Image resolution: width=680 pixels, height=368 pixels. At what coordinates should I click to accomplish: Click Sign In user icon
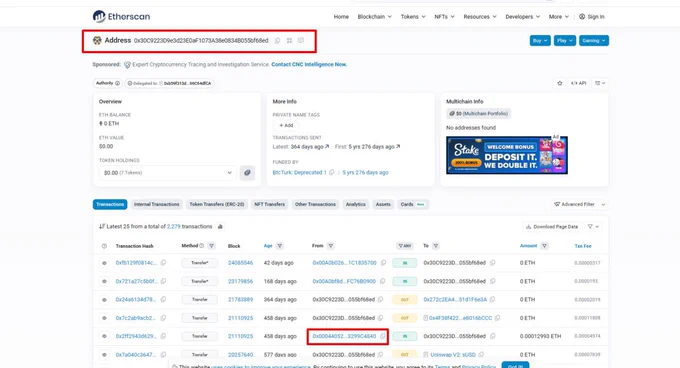(582, 16)
